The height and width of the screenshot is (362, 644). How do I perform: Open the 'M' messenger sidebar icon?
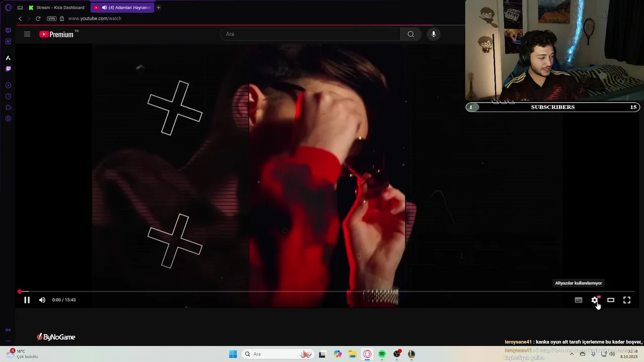pyautogui.click(x=8, y=41)
